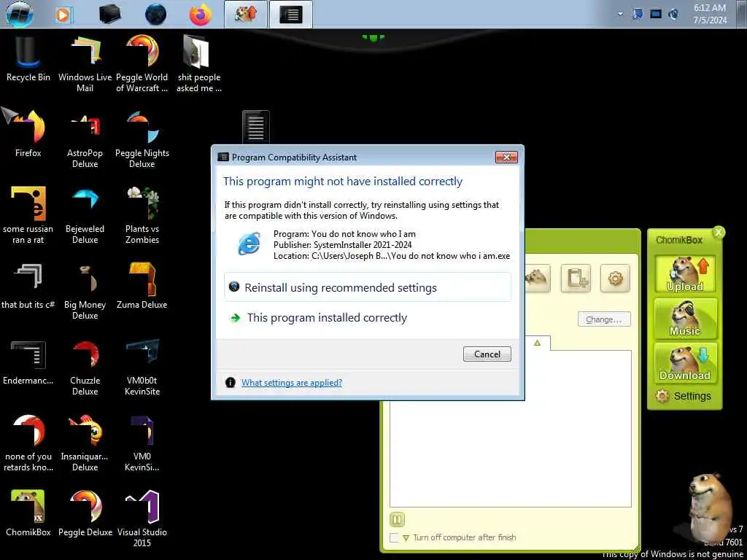747x560 pixels.
Task: Click the ChomikBox transfer list area
Action: tap(510, 429)
